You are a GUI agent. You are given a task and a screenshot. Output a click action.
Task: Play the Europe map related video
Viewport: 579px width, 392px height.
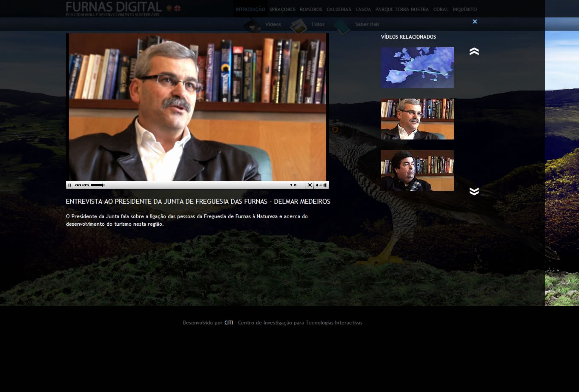pos(417,67)
